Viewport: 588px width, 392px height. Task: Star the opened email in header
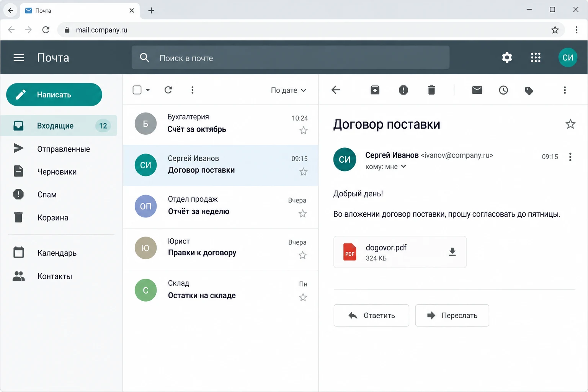[570, 124]
